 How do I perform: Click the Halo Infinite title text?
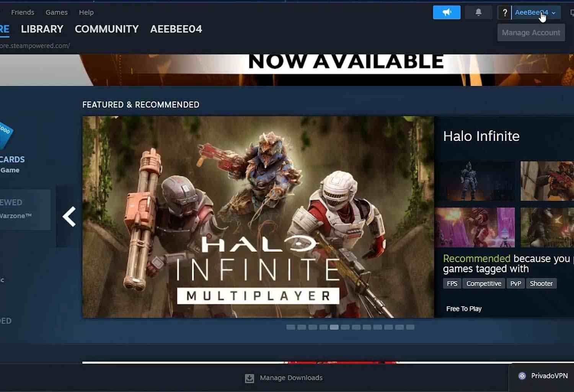pos(481,136)
